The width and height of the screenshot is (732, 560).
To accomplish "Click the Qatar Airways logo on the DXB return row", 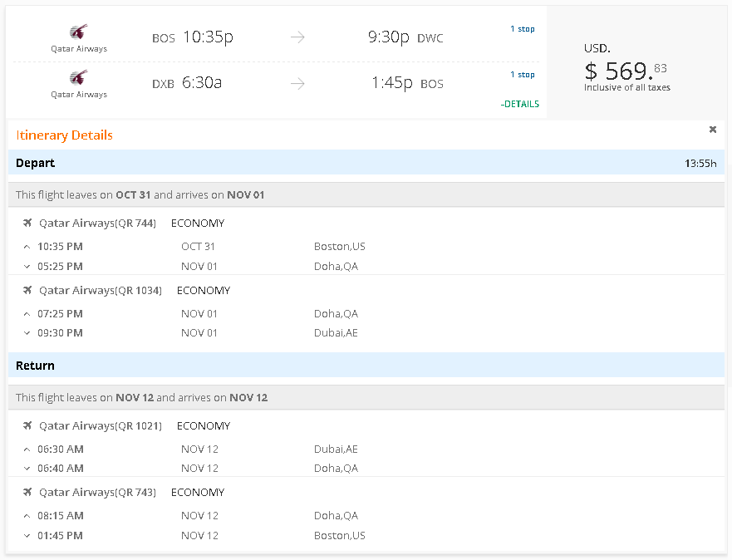I will (79, 78).
